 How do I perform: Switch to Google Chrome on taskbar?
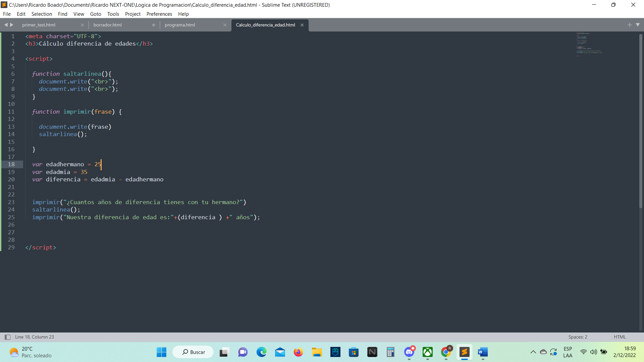point(446,352)
